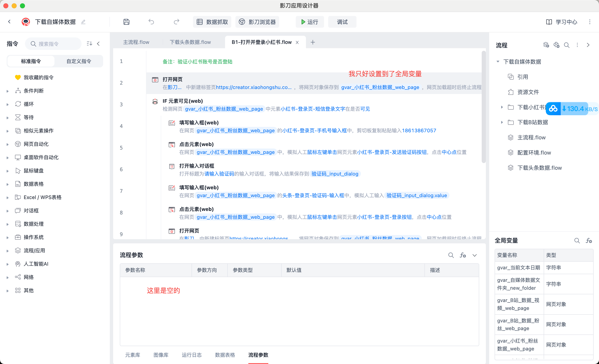
Task: Collapse the instruction panel with left chevron
Action: 98,43
